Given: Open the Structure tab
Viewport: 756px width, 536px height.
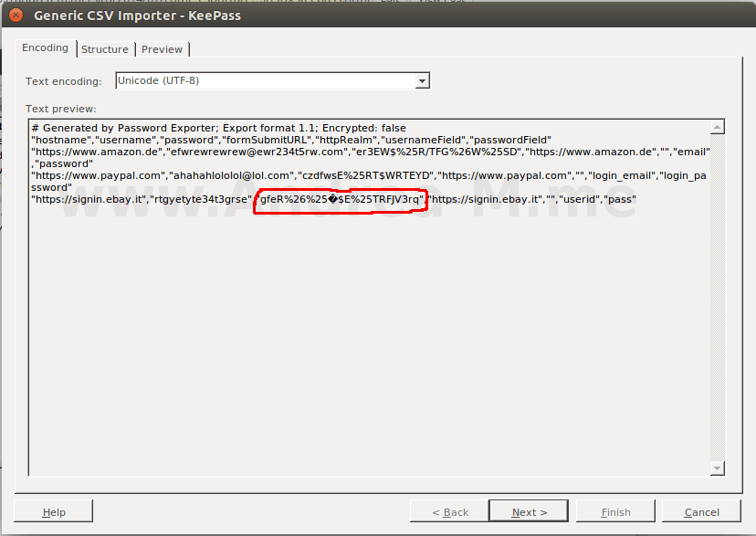Looking at the screenshot, I should point(105,49).
